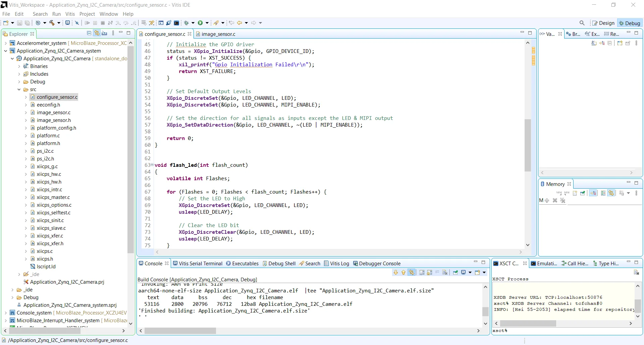This screenshot has height=345, width=644.
Task: Switch to Design perspective
Action: 603,23
